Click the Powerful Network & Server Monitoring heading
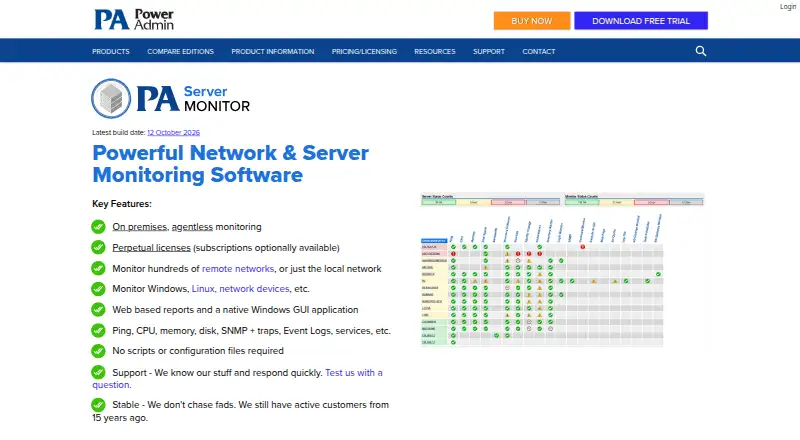 tap(231, 164)
